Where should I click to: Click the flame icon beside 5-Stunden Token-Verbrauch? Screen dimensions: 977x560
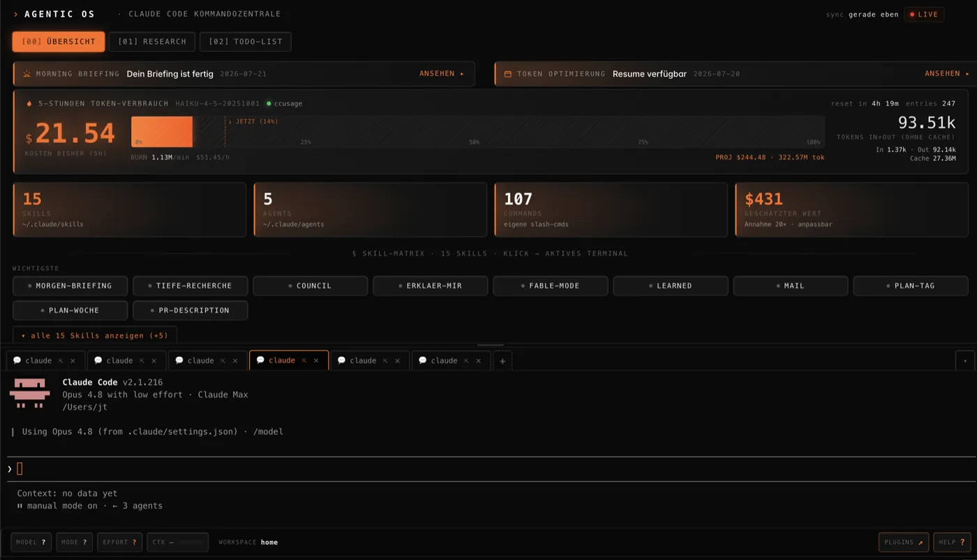click(29, 103)
